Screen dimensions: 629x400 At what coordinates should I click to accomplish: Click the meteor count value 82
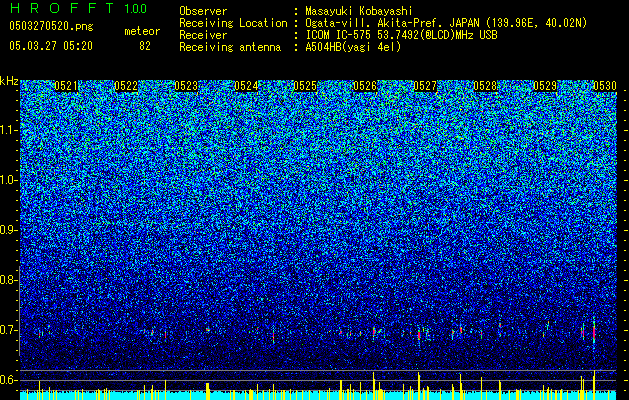[145, 46]
